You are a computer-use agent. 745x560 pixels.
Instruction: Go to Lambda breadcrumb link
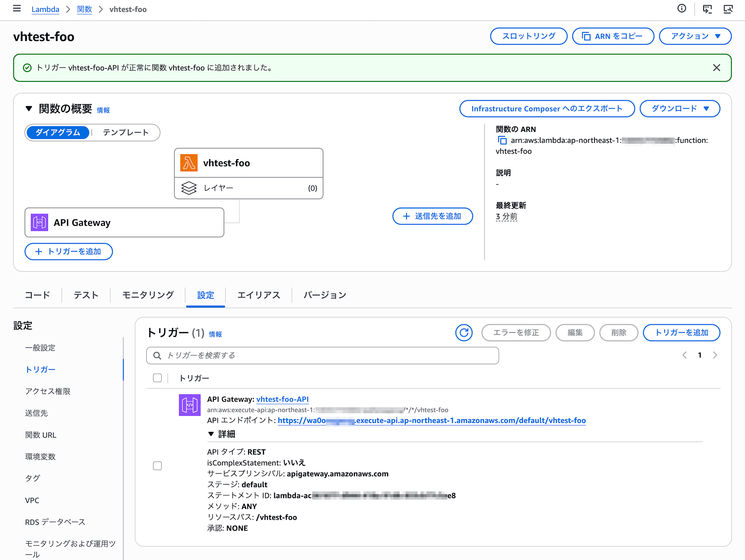45,9
